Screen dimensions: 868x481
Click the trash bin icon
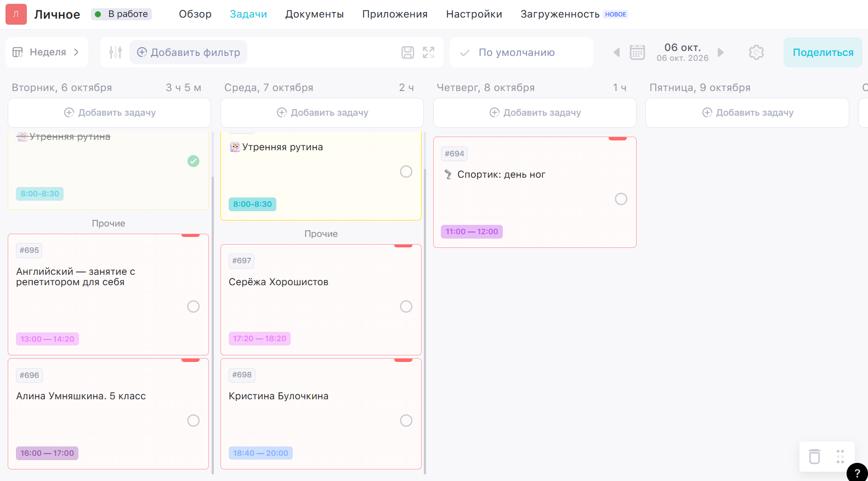(x=815, y=456)
